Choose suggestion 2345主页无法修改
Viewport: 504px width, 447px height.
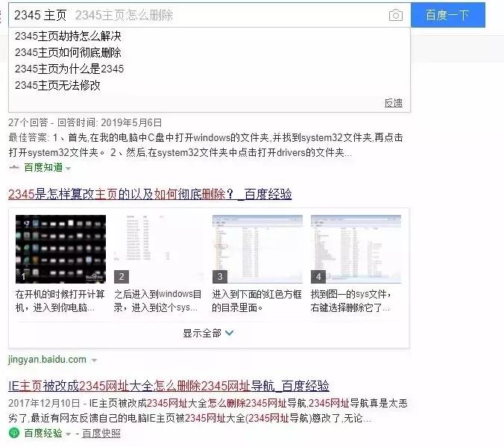click(57, 85)
